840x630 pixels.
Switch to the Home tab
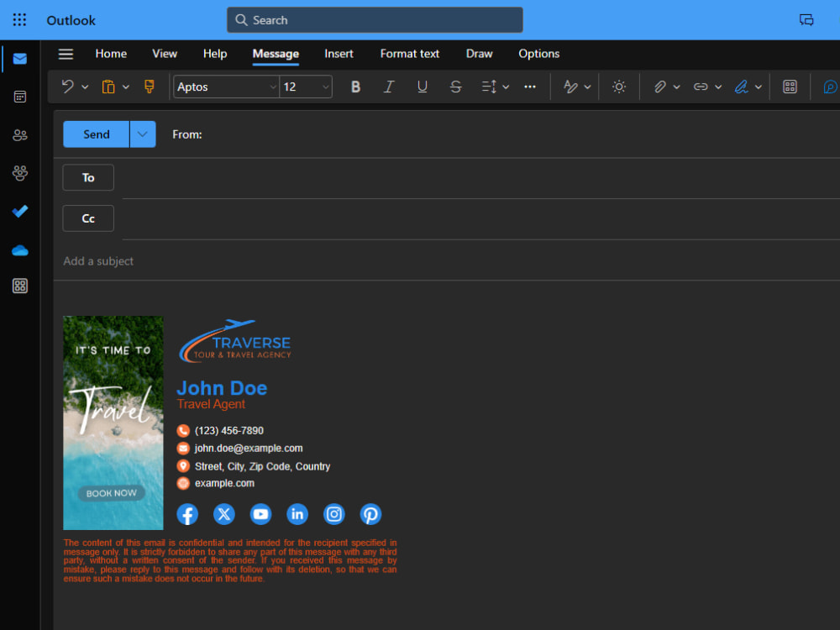111,54
